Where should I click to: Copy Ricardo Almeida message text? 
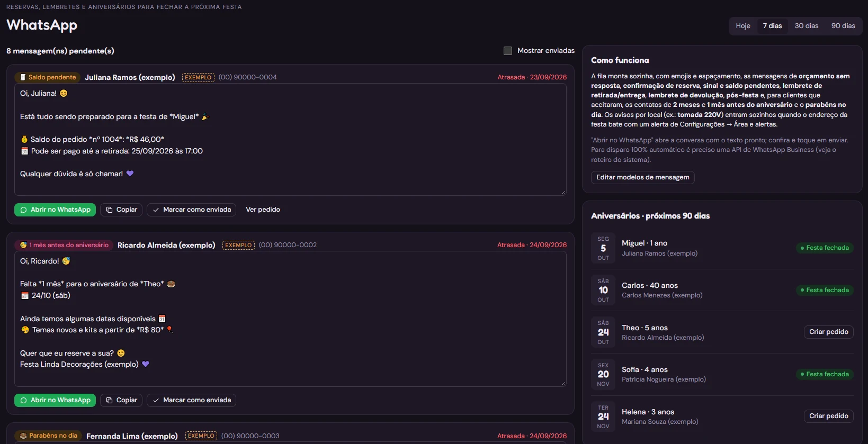click(121, 400)
